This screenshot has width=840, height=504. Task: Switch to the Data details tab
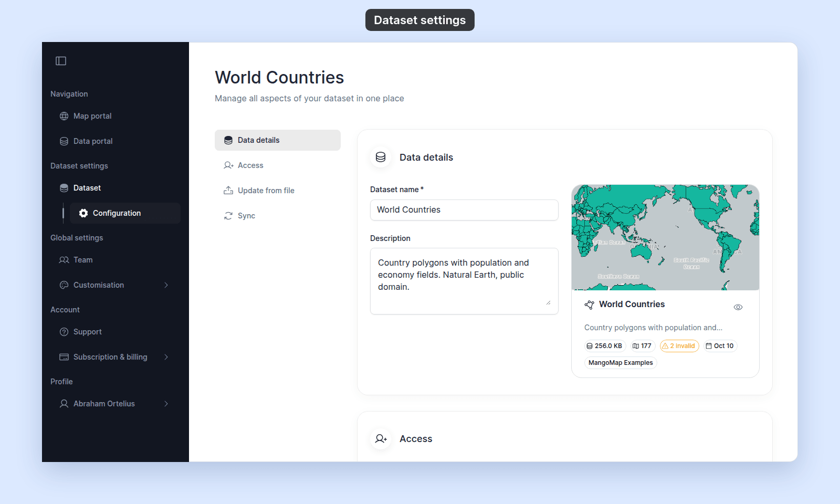coord(278,140)
